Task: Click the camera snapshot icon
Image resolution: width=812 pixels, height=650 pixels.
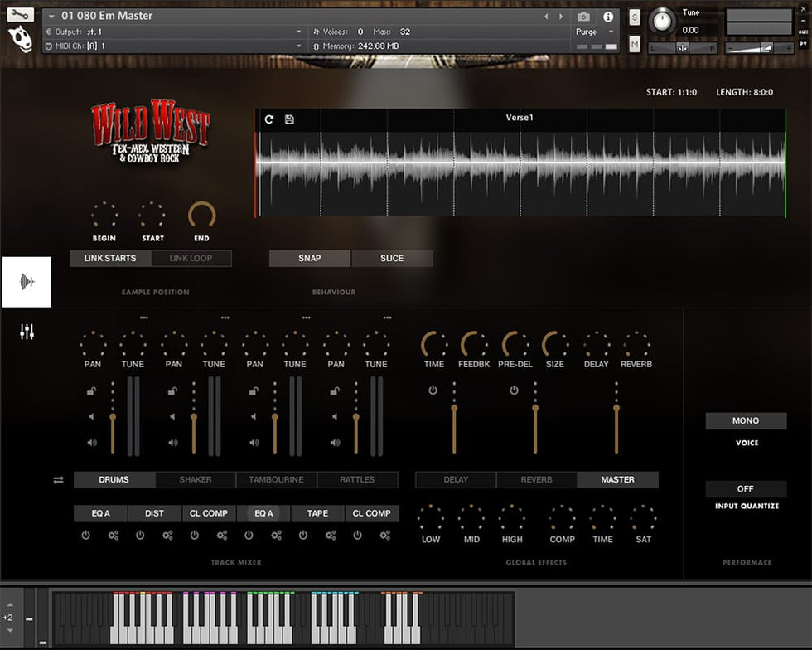Action: pos(583,17)
